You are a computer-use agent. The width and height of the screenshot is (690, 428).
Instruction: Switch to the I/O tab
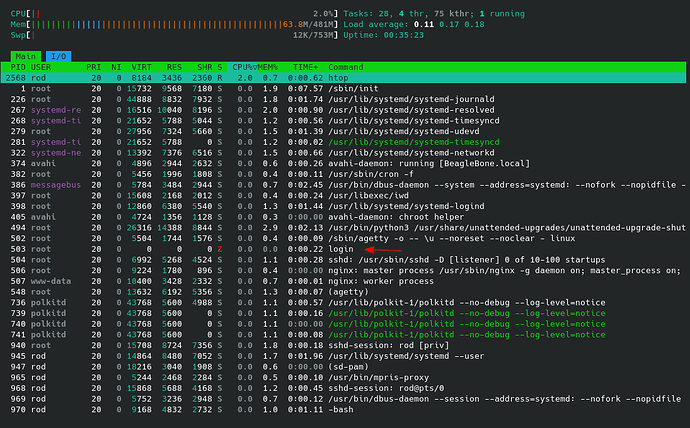coord(60,57)
